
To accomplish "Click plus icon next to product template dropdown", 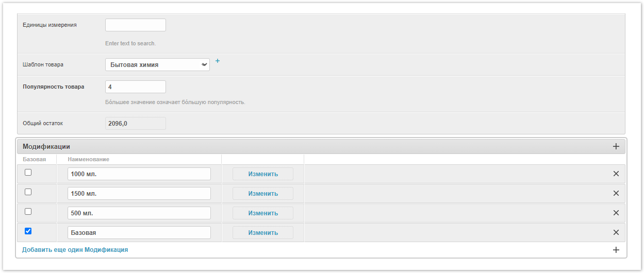I will (x=217, y=61).
